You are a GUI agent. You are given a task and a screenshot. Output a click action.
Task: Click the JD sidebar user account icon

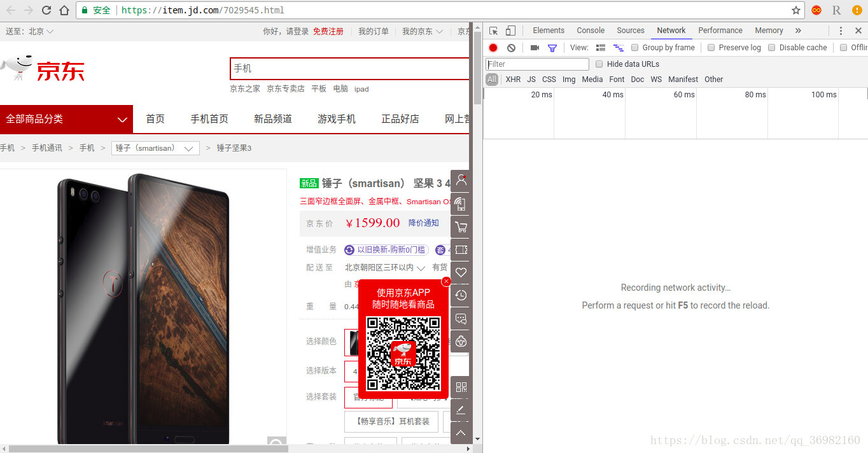[x=461, y=181]
